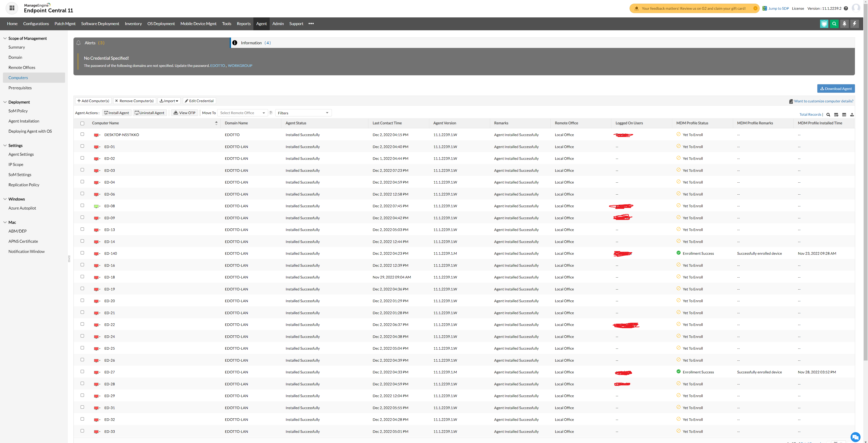
Task: Open the WORKGROUP domain link
Action: click(240, 66)
